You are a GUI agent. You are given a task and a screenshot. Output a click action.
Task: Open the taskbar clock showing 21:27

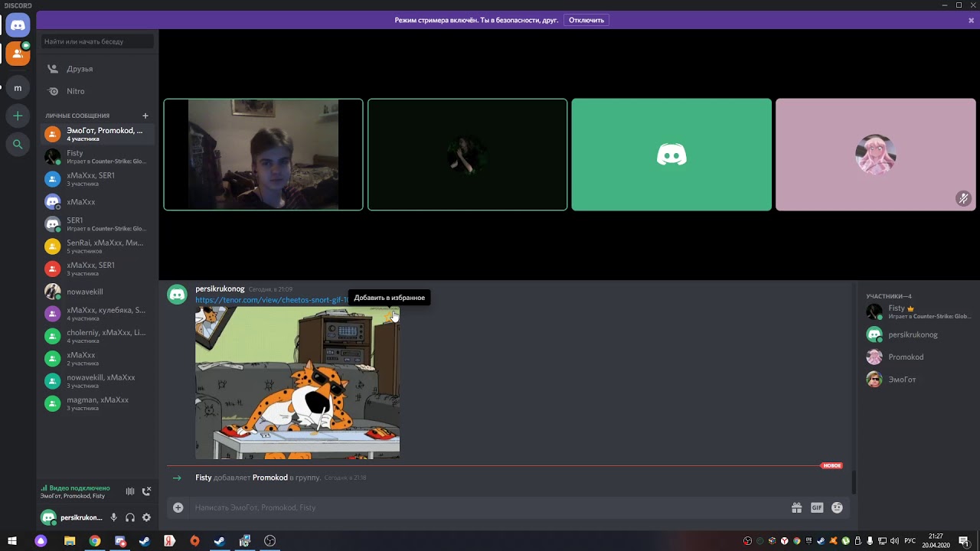click(936, 541)
